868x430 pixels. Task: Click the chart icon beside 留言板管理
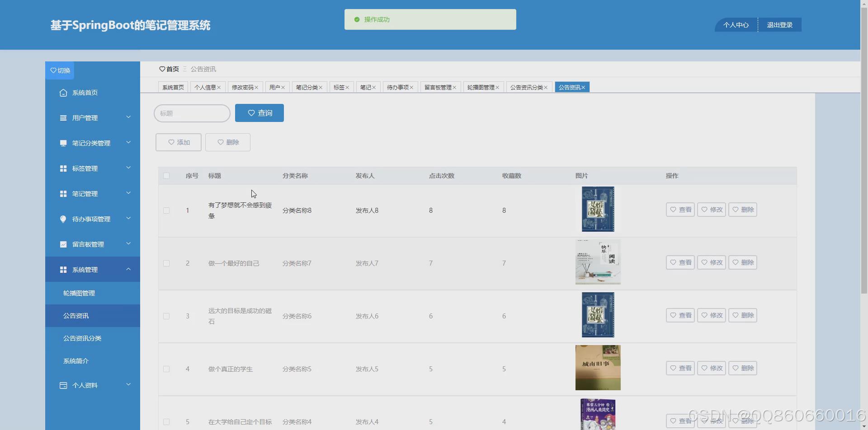pos(63,244)
